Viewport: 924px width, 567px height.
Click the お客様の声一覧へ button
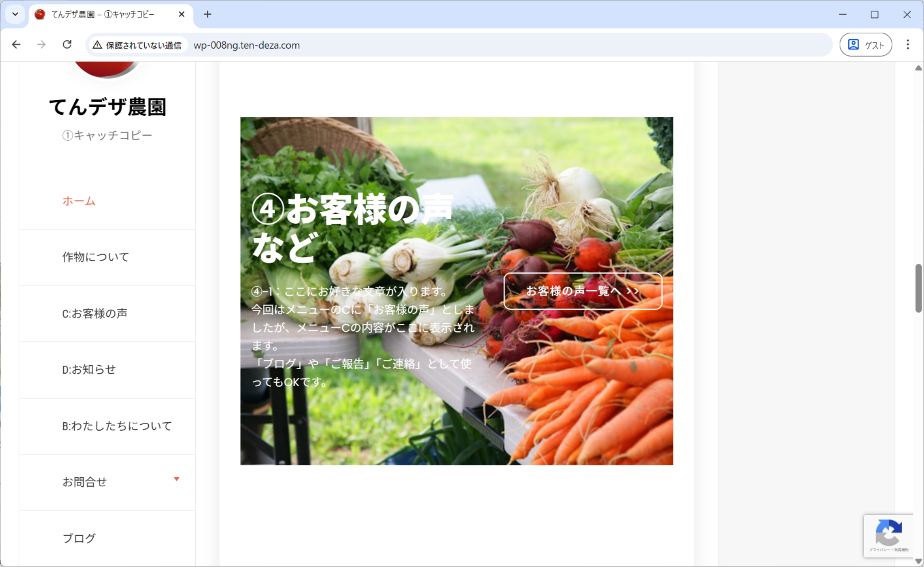(x=582, y=291)
